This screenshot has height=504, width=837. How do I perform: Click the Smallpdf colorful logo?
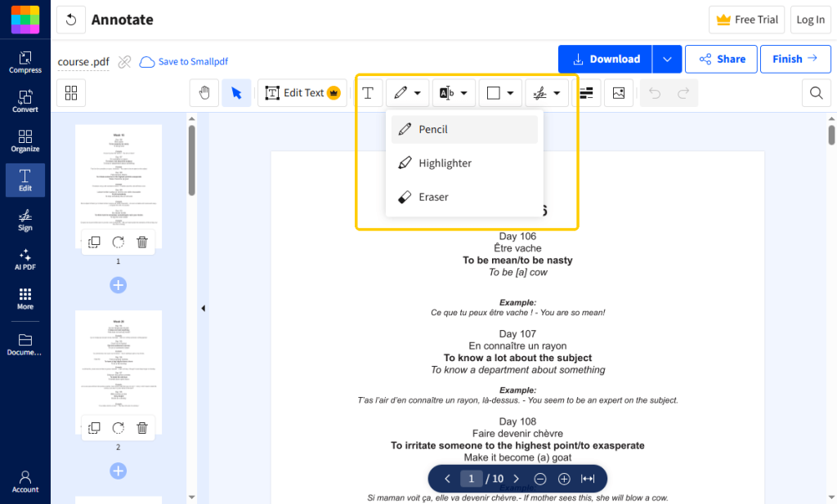pyautogui.click(x=25, y=20)
